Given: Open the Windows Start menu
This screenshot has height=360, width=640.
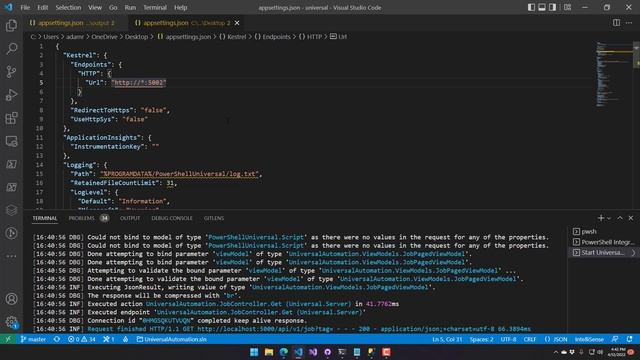Looking at the screenshot, I should click(254, 352).
